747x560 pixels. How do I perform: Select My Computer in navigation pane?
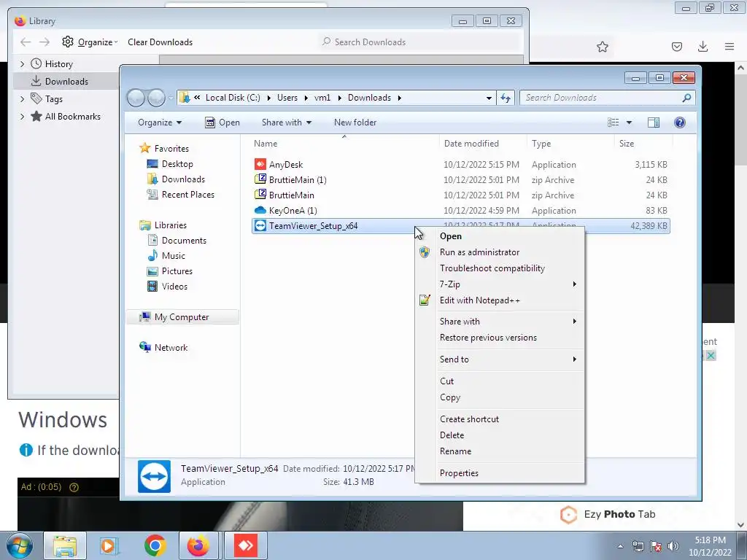point(183,317)
